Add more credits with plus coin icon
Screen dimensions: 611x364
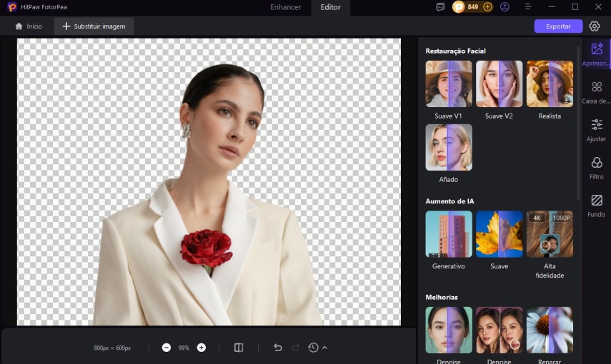pos(488,7)
